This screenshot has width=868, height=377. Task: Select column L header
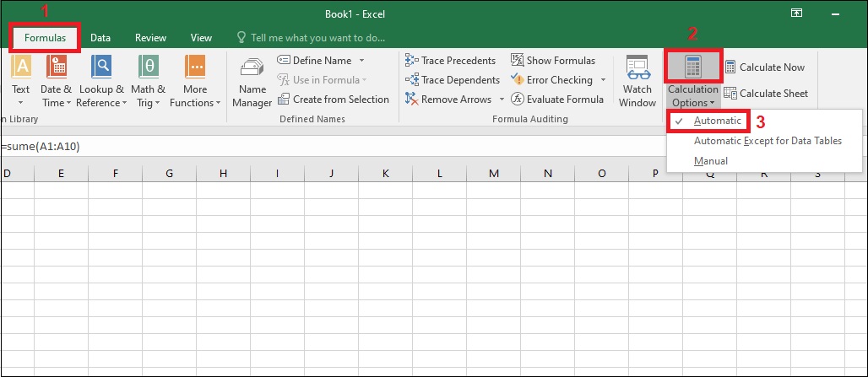click(440, 174)
